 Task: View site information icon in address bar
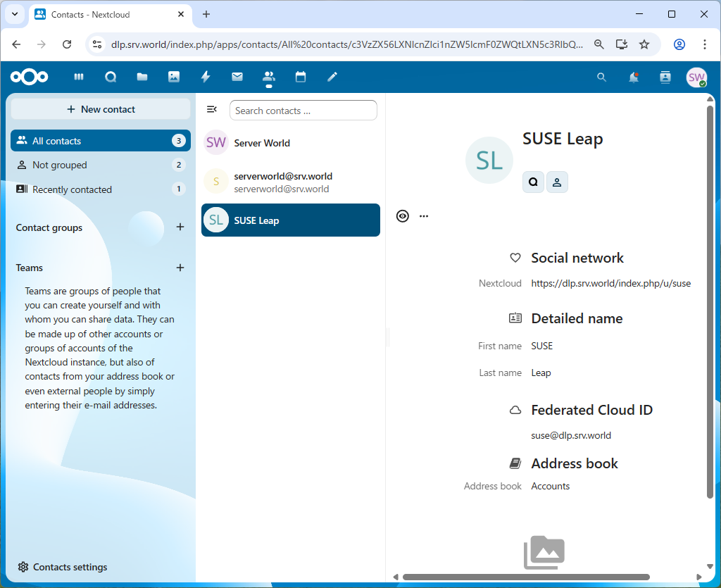[97, 44]
